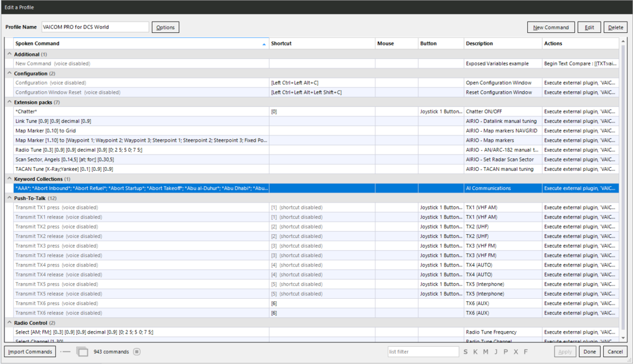Click the [Left Ctrl+Left Alt+C] shortcut cell
633x364 pixels.
[322, 83]
